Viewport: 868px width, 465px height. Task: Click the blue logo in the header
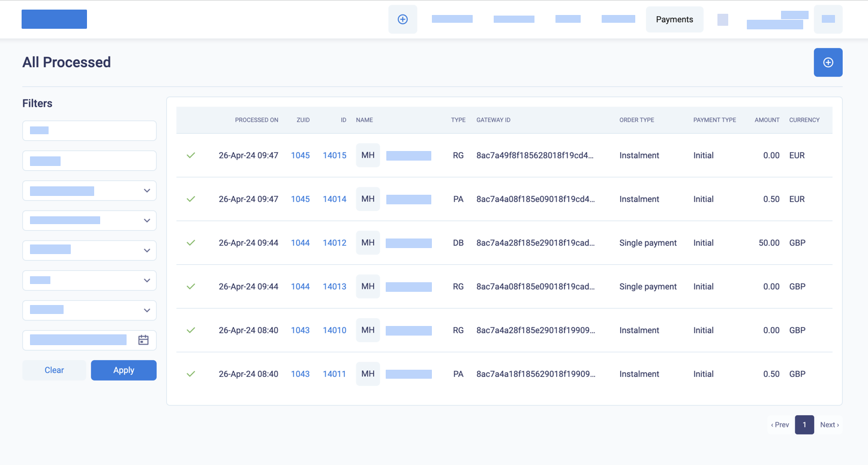pos(54,19)
